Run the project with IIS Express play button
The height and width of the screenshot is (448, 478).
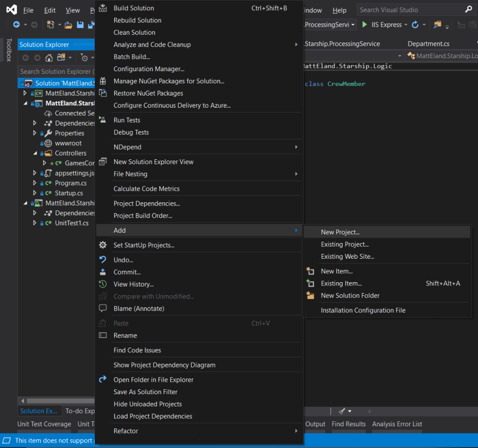click(x=365, y=24)
